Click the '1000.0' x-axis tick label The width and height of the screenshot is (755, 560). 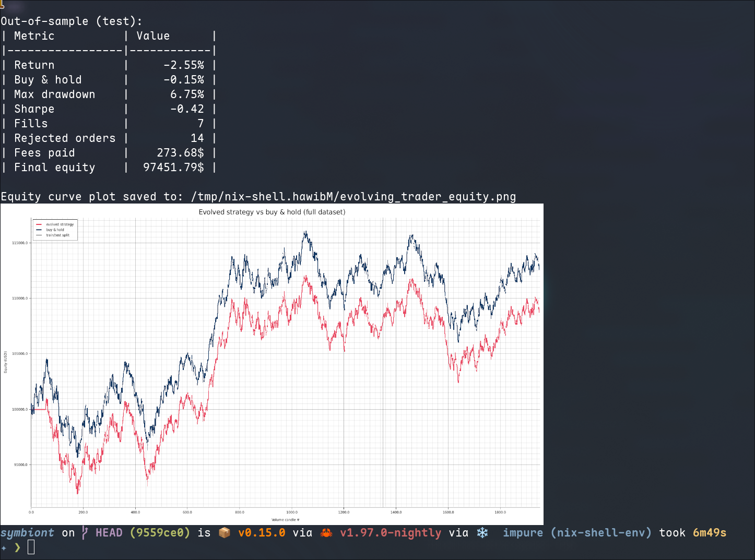(x=292, y=513)
